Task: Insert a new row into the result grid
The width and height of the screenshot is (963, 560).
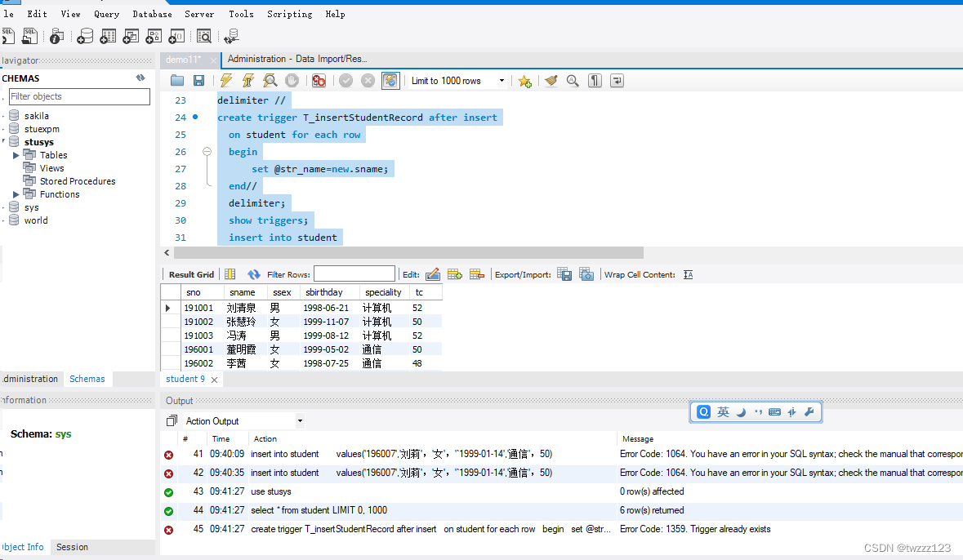Action: (x=454, y=274)
